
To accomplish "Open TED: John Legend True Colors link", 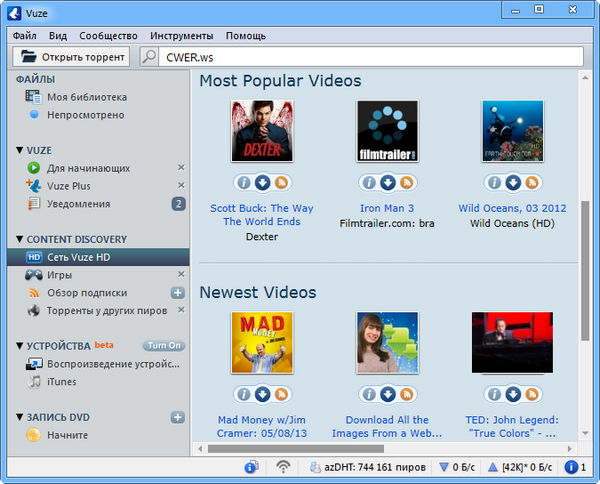I will (512, 427).
